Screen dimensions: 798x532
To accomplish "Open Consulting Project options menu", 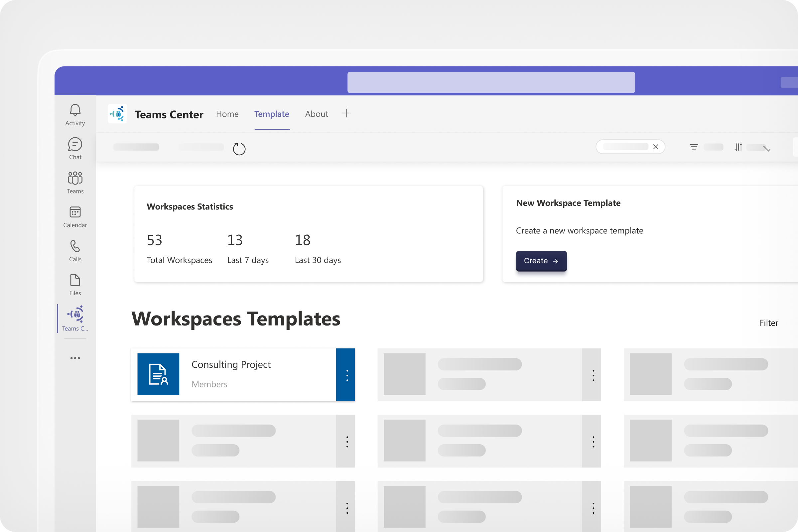I will [x=347, y=375].
